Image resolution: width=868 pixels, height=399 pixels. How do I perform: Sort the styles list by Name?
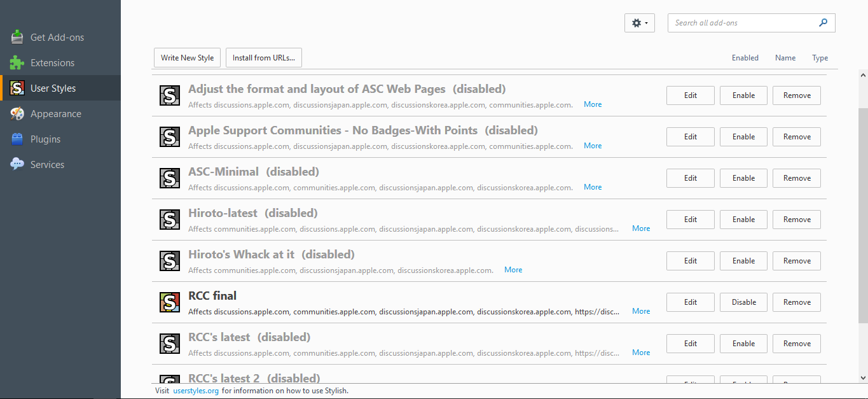tap(785, 58)
